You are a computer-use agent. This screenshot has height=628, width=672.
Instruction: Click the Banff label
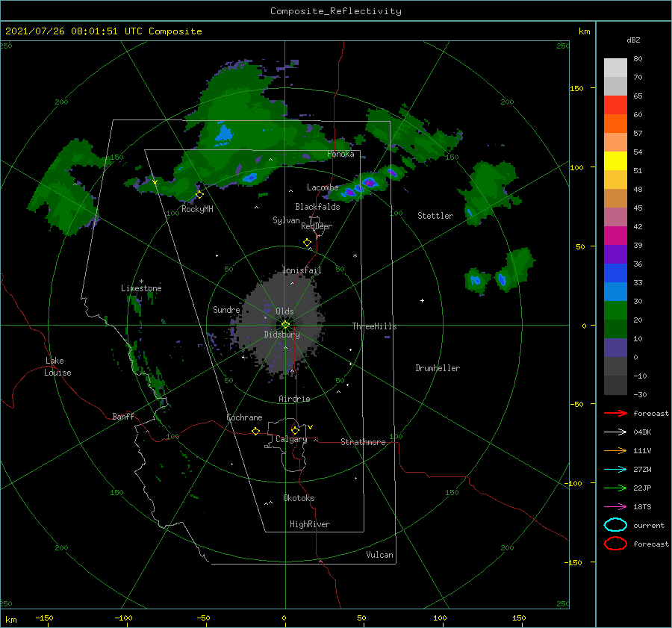pos(123,416)
